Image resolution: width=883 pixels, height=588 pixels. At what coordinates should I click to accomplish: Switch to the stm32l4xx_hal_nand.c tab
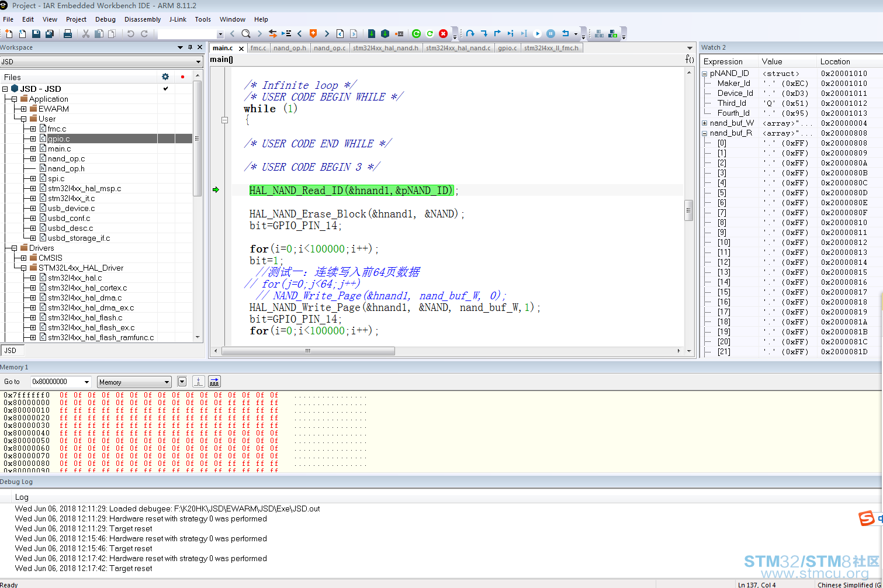[458, 48]
